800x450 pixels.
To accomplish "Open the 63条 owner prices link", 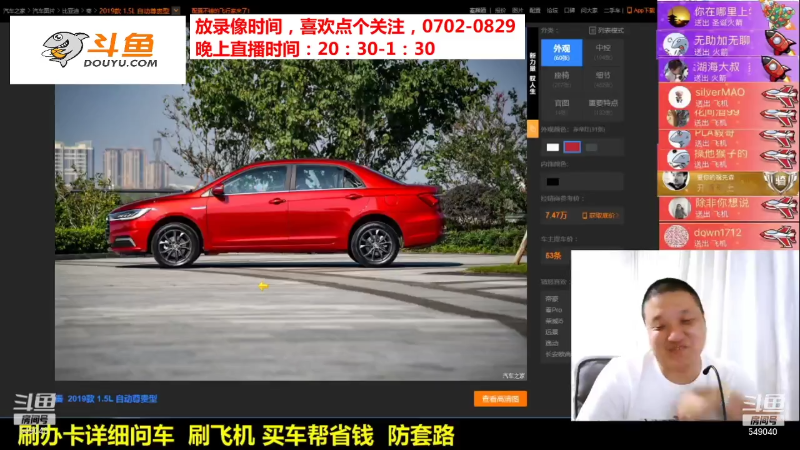I will pyautogui.click(x=553, y=256).
